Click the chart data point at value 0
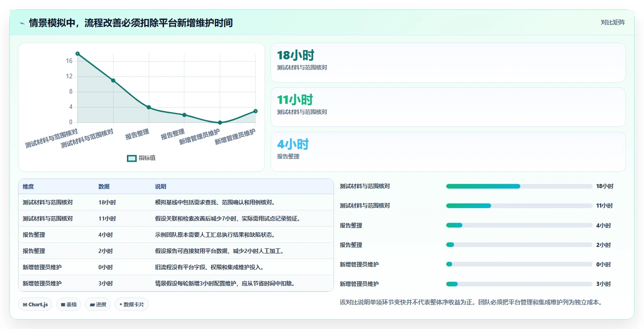 pos(220,123)
